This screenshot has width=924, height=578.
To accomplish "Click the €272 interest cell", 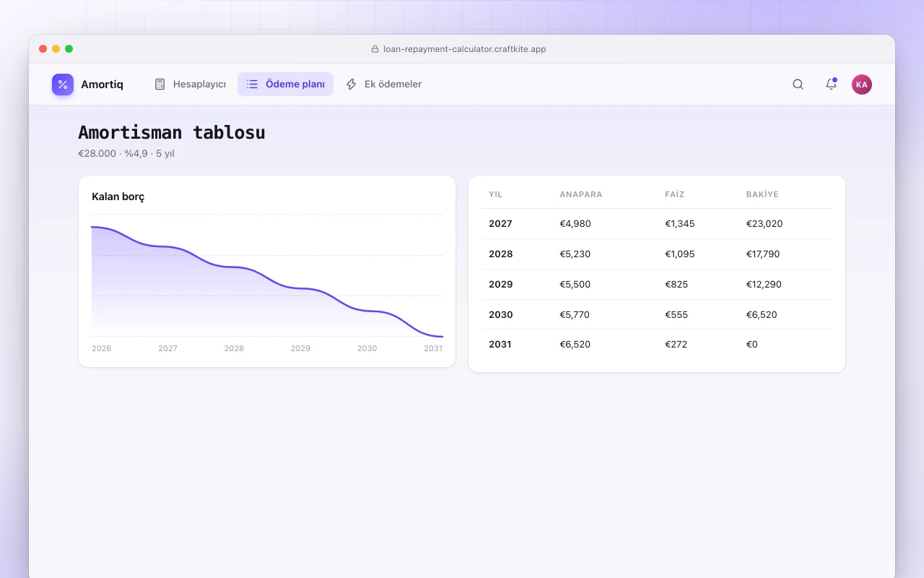I will [x=676, y=345].
